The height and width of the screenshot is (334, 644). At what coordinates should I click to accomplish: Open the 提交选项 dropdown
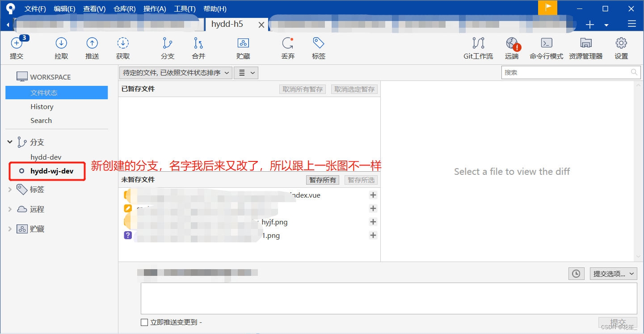click(x=614, y=274)
